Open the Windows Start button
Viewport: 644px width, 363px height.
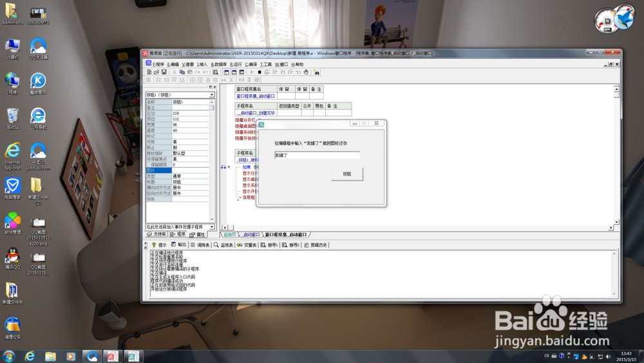(x=8, y=356)
